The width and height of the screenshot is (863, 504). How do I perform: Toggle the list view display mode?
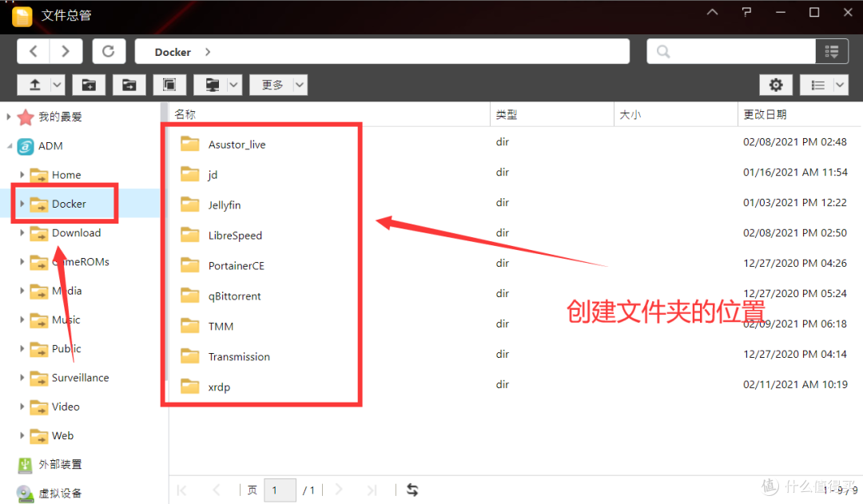click(x=818, y=85)
